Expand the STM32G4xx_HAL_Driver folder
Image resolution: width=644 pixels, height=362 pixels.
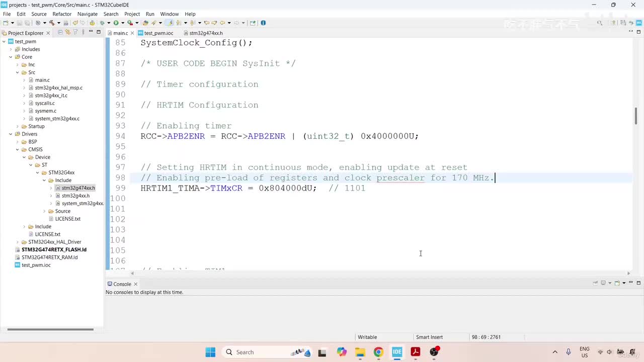[x=18, y=242]
